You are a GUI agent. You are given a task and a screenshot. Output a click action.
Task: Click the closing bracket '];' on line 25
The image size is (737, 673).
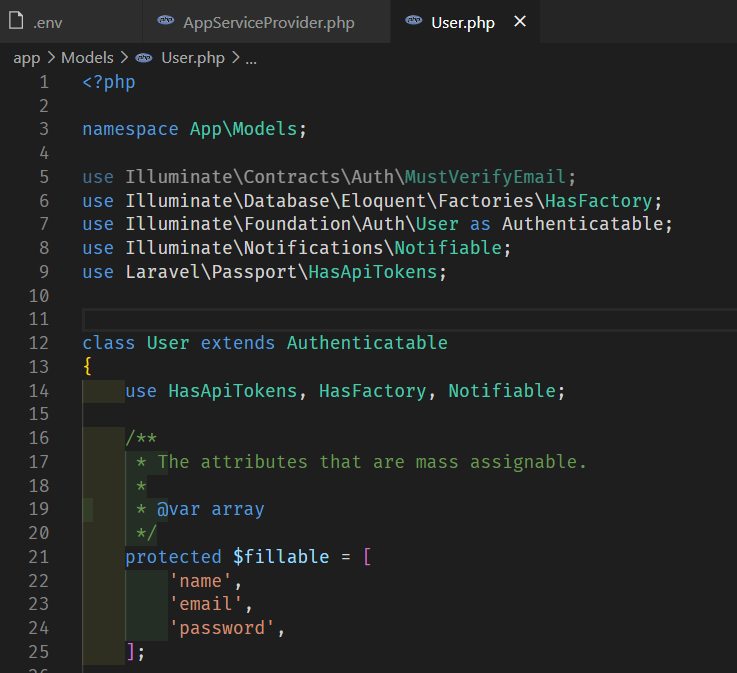(135, 652)
